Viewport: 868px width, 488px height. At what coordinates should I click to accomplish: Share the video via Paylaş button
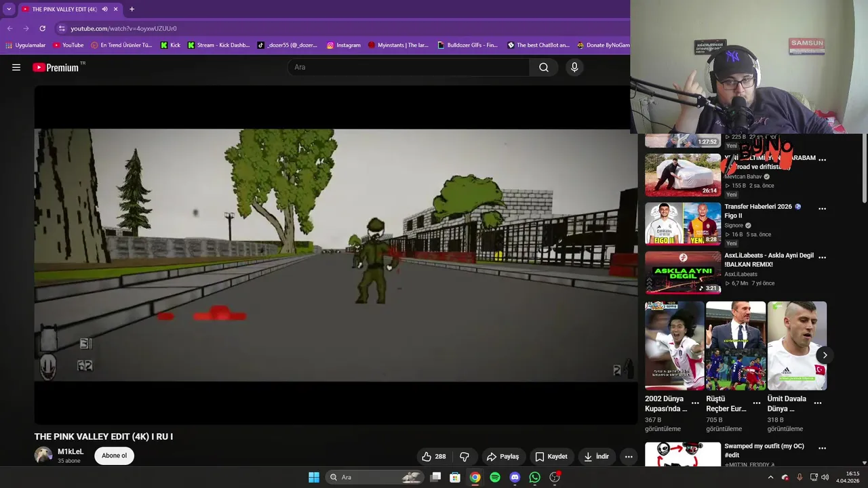[502, 456]
